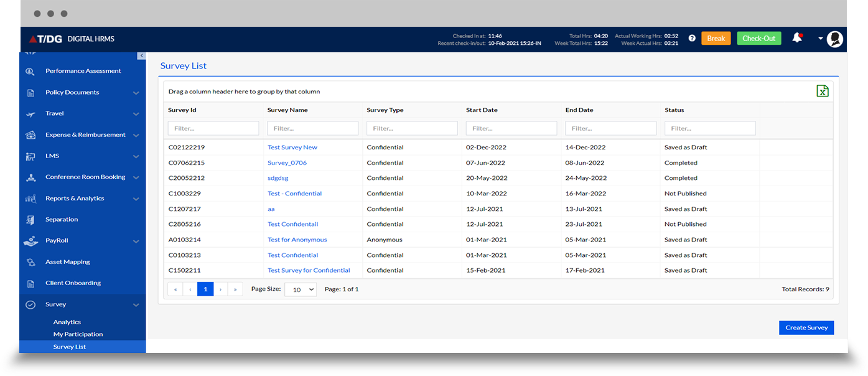Export the survey list to Excel
The width and height of the screenshot is (868, 376).
point(823,91)
